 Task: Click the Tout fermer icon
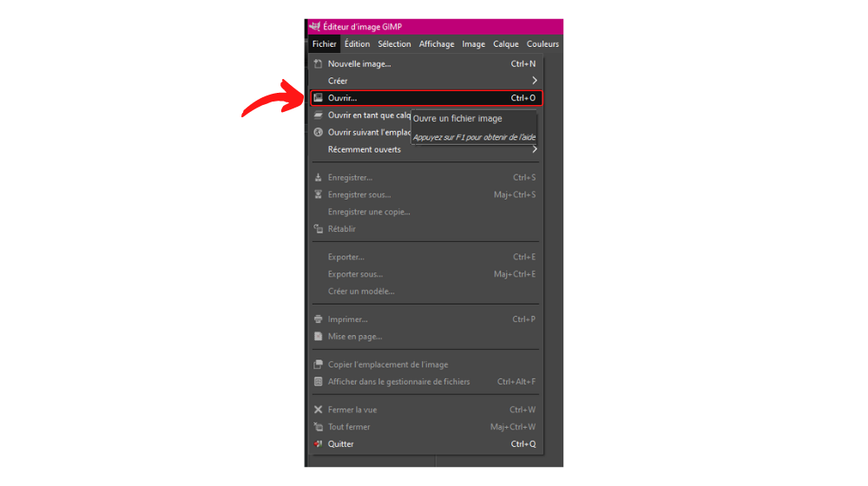pos(318,427)
